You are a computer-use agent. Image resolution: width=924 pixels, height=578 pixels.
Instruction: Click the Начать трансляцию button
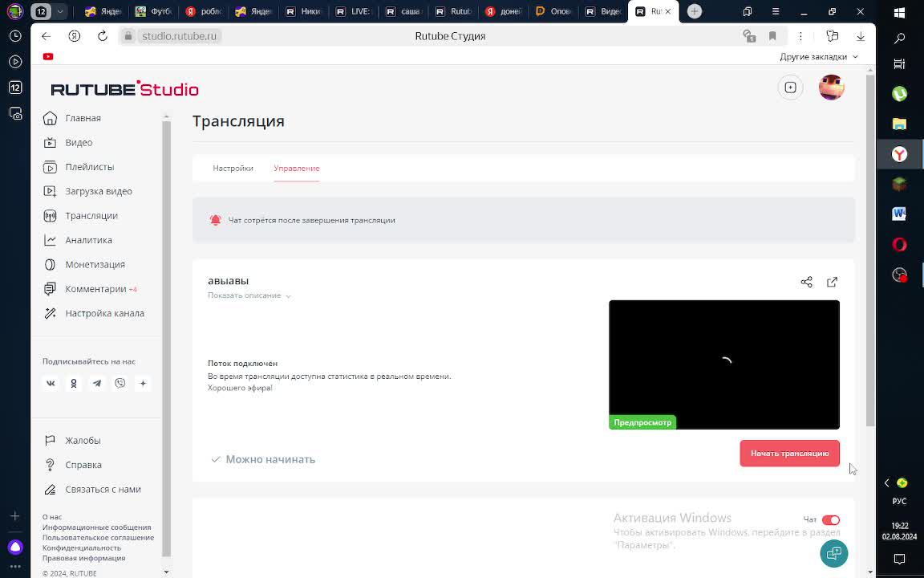click(789, 454)
